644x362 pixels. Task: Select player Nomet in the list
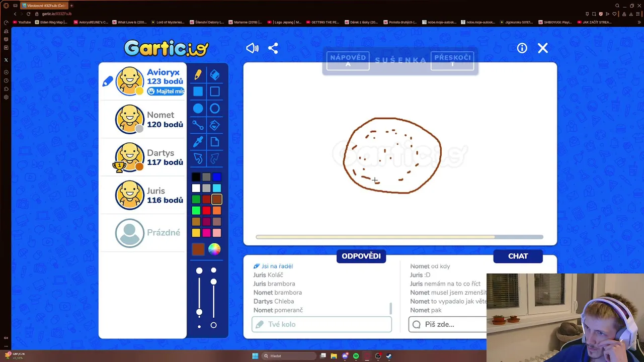coord(143,119)
